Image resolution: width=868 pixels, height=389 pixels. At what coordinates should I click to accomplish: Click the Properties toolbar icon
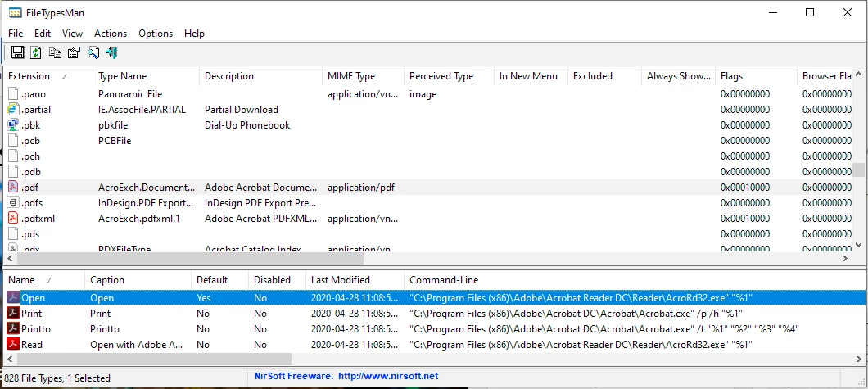74,52
